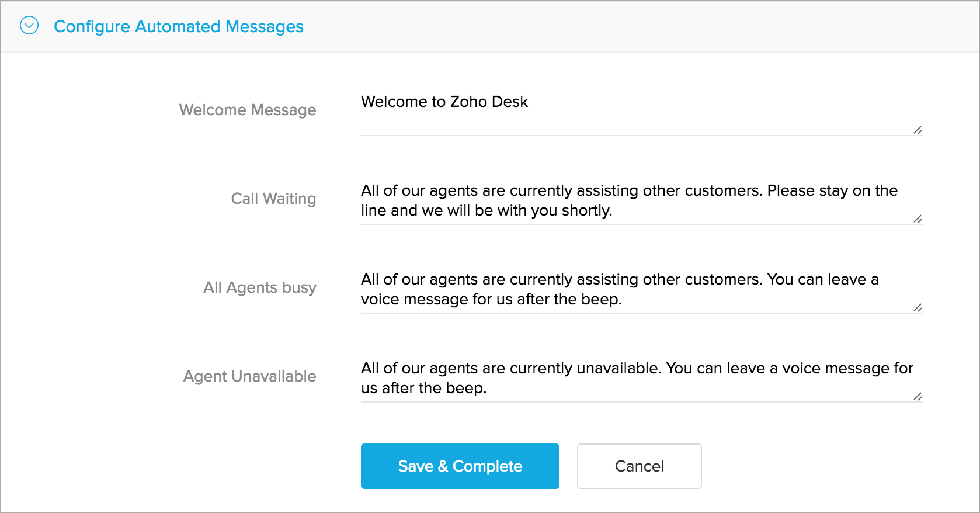Screen dimensions: 980x513
Task: Click the Call Waiting textarea resize handle
Action: [x=918, y=219]
